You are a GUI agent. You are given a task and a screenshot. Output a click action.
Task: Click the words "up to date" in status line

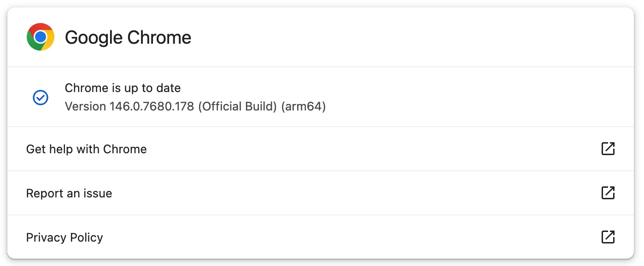point(153,88)
